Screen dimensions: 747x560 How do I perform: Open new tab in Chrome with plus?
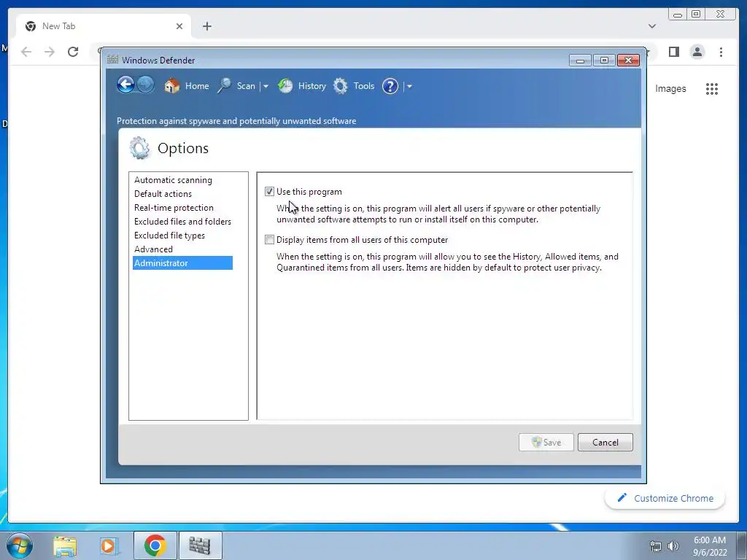[x=206, y=26]
